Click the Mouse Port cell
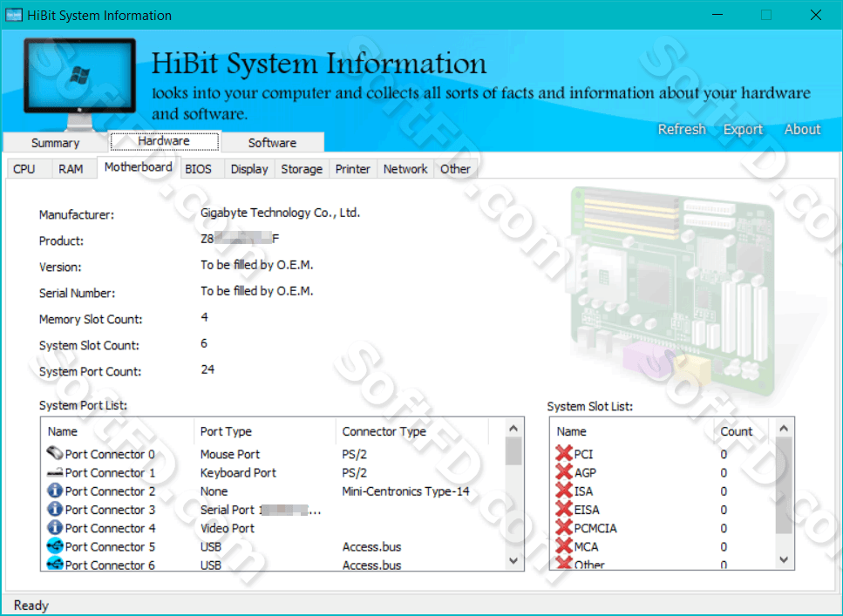Screen dimensions: 843x616 229,454
